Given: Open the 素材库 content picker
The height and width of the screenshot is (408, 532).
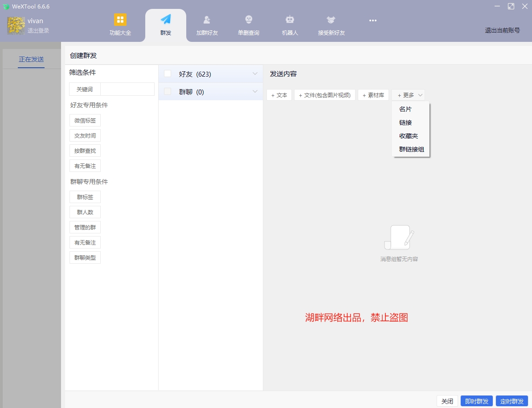Looking at the screenshot, I should (373, 94).
